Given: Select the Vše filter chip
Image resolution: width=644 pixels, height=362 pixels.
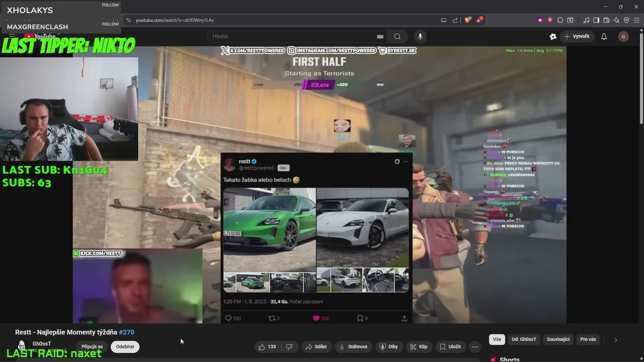Looking at the screenshot, I should coord(497,339).
